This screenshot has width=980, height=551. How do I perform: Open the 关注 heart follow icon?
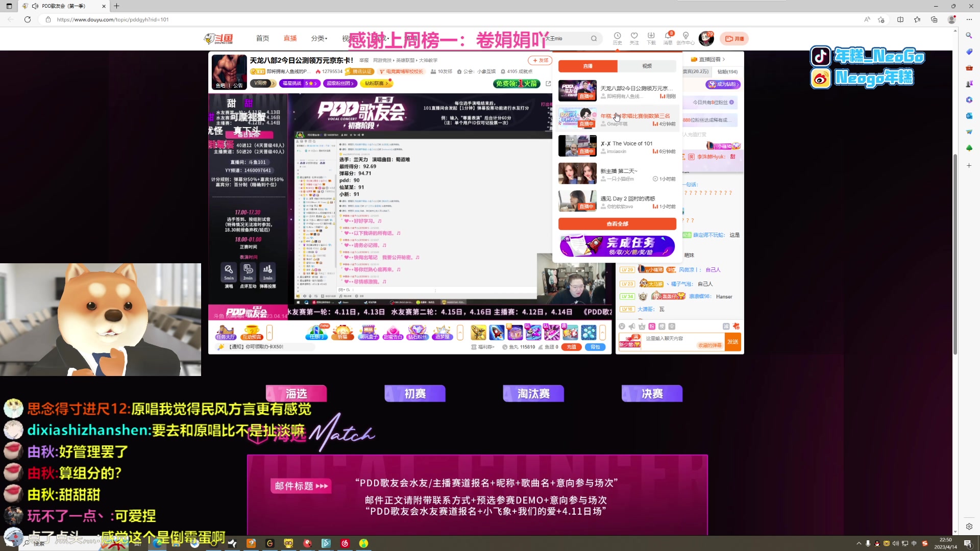coord(634,38)
